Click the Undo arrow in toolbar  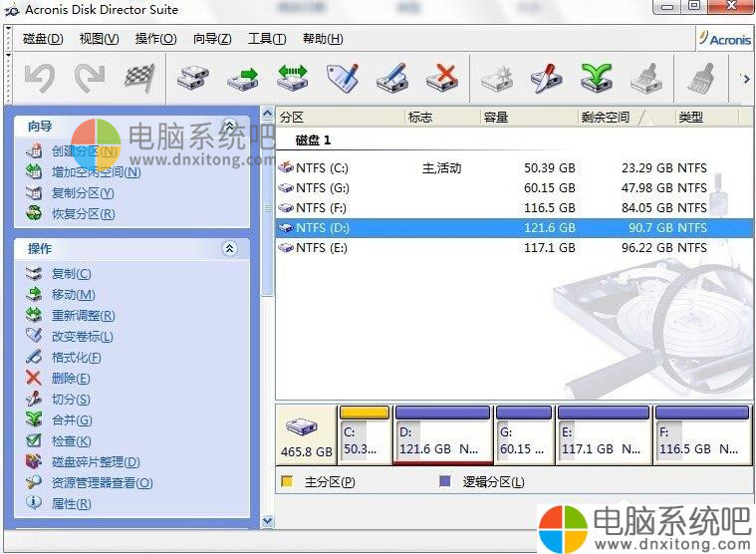click(x=41, y=78)
